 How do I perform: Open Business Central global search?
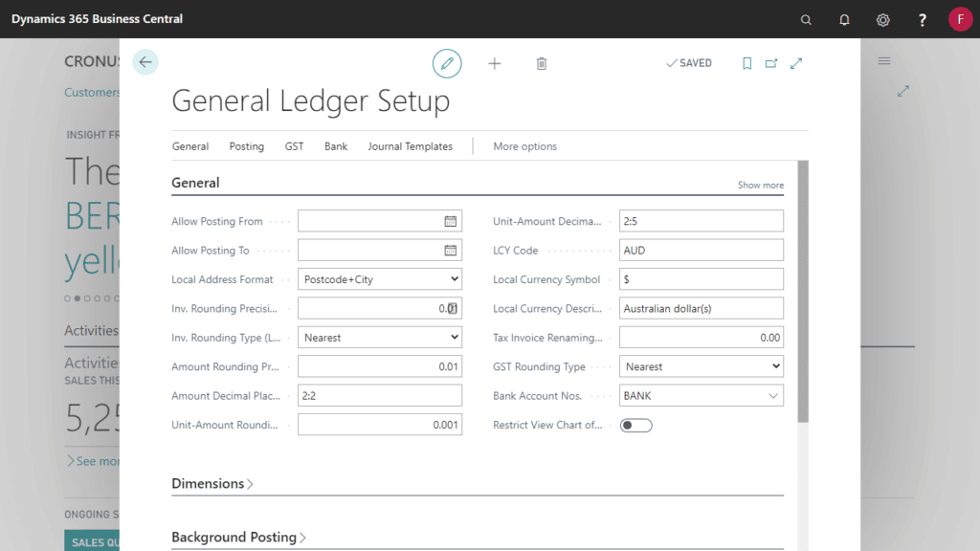coord(806,19)
